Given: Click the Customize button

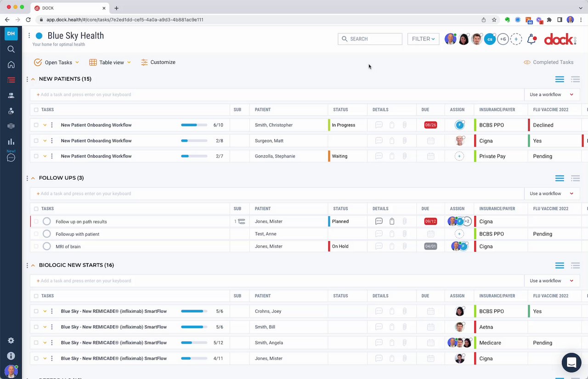Looking at the screenshot, I should [x=158, y=62].
